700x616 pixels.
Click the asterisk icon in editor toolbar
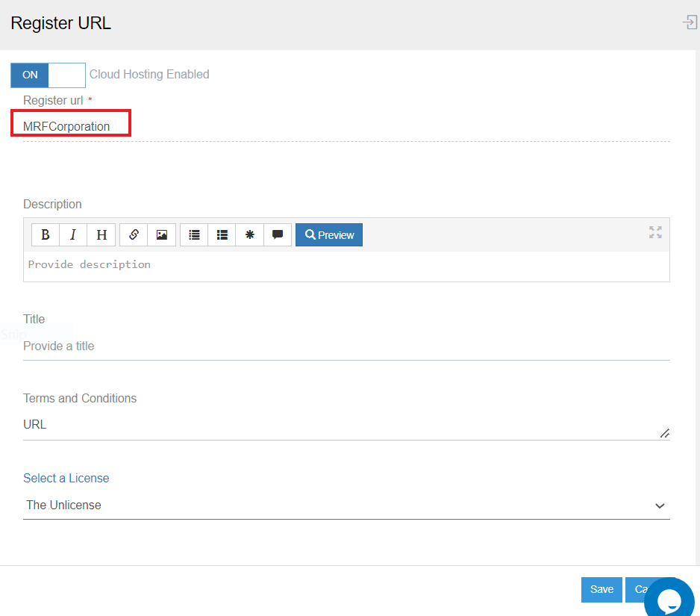[249, 234]
